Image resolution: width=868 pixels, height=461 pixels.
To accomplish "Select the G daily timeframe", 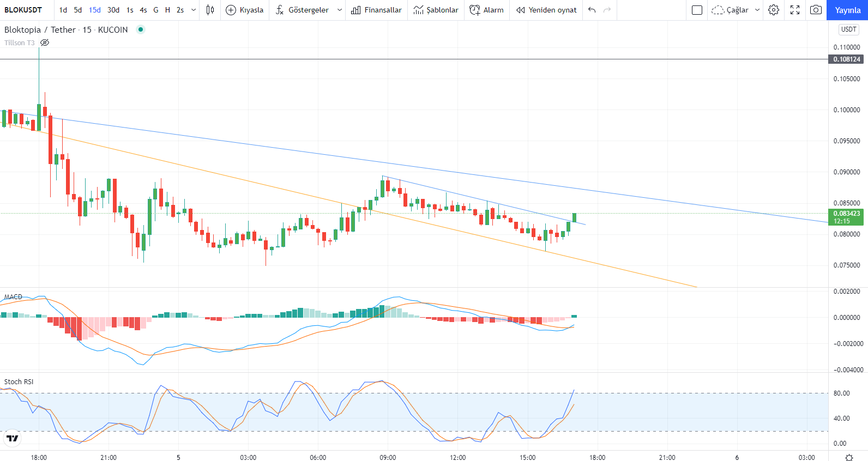I will click(x=156, y=10).
